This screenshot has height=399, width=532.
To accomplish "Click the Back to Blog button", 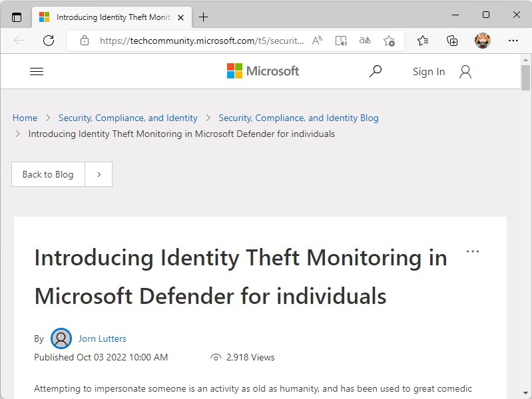I will [48, 174].
